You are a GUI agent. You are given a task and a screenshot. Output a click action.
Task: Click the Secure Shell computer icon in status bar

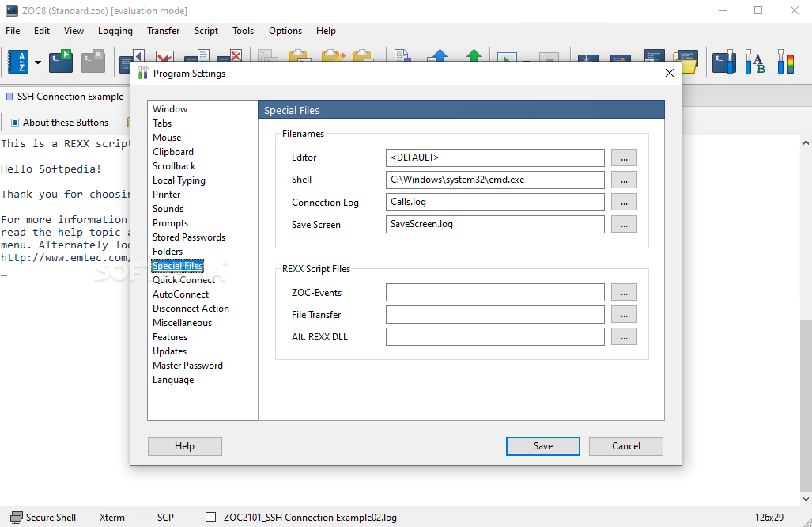pyautogui.click(x=17, y=518)
